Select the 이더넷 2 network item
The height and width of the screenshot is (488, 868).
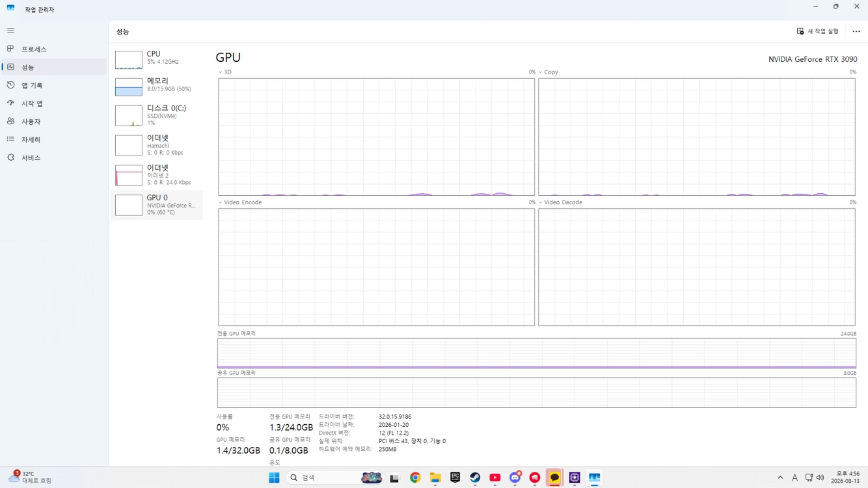(x=157, y=175)
